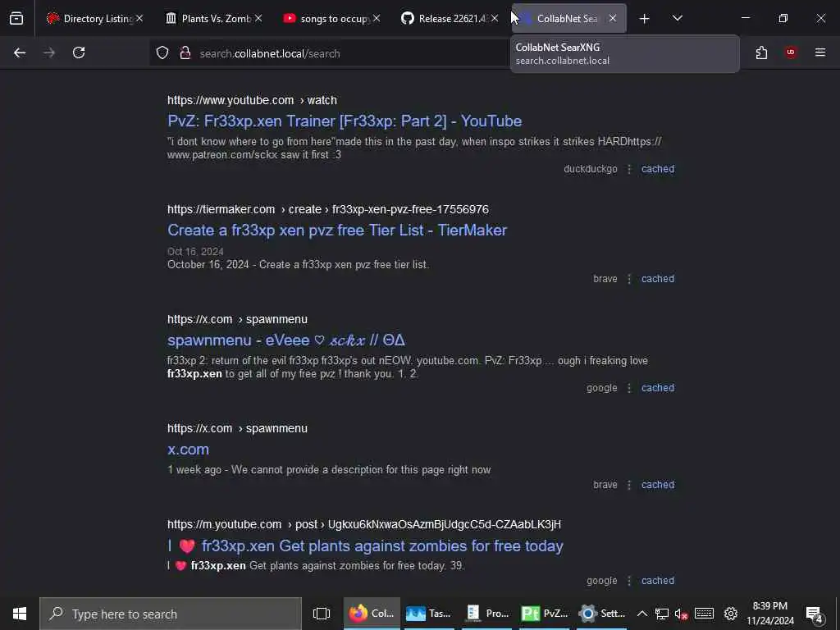Viewport: 840px width, 630px height.
Task: Open Windows Start menu
Action: [x=20, y=614]
